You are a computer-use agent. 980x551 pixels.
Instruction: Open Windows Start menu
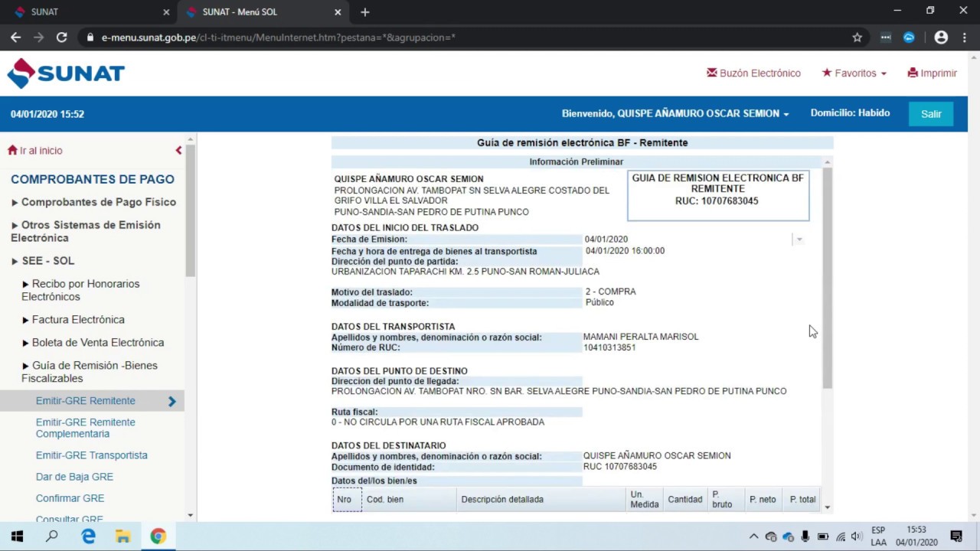(x=17, y=536)
